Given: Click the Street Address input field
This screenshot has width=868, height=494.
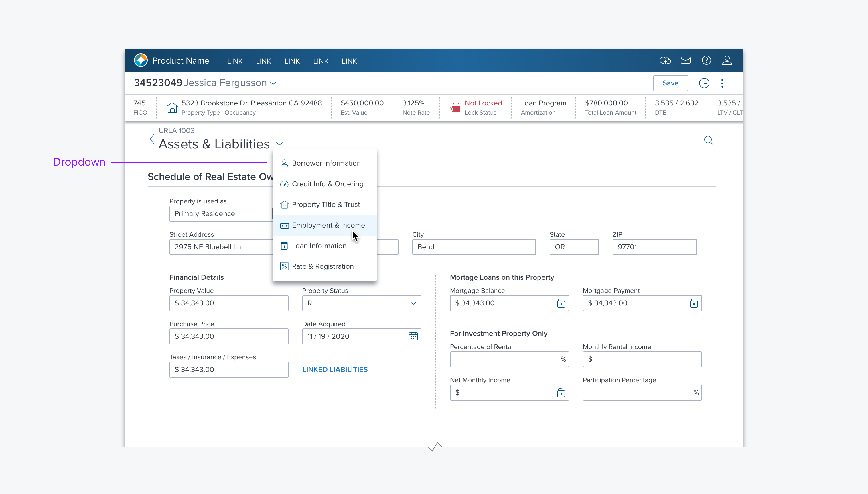Looking at the screenshot, I should (221, 247).
